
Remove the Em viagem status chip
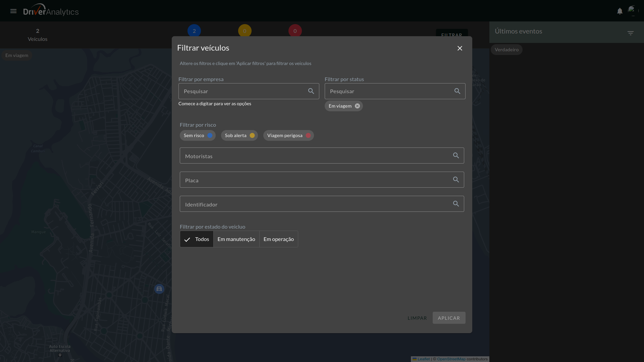[x=357, y=106]
